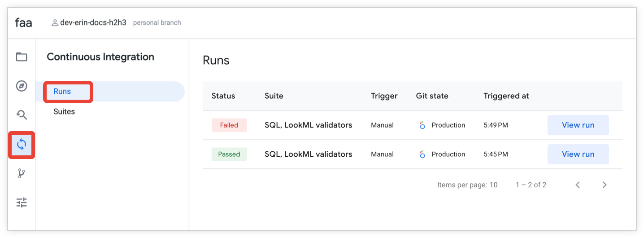Switch to the Suites navigation item
The image size is (644, 238).
point(64,111)
